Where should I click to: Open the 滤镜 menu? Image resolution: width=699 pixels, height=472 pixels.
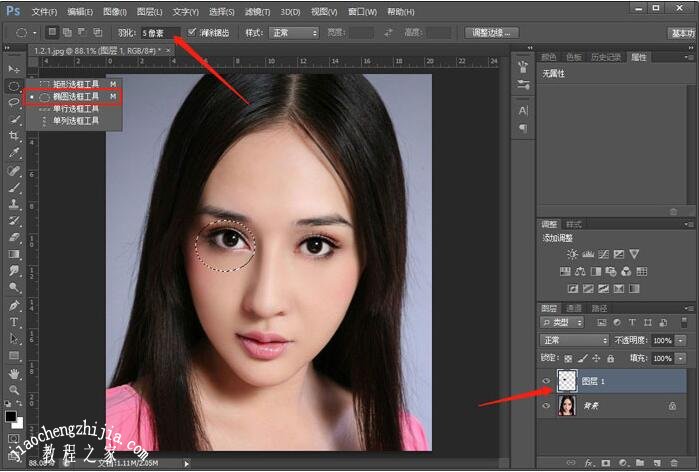point(257,12)
